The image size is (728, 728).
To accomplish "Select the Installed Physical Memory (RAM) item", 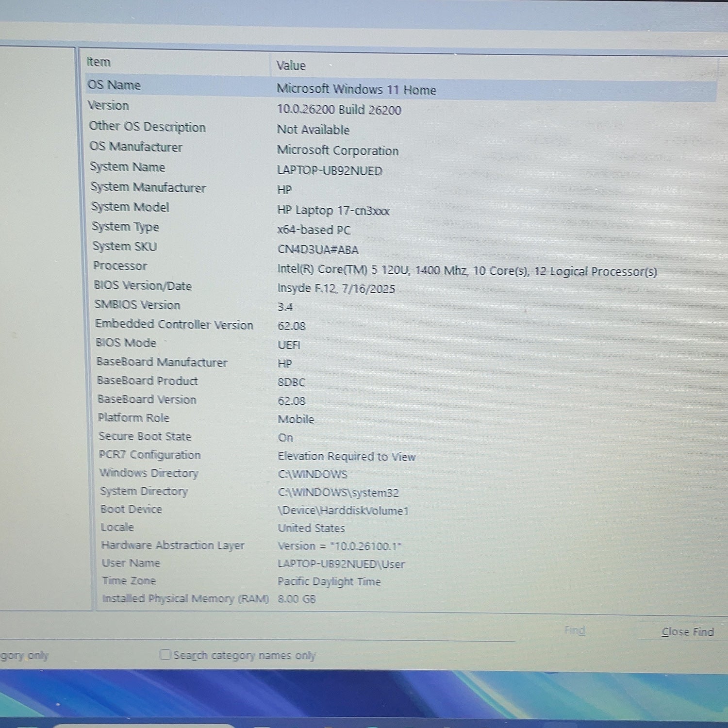I will [185, 598].
